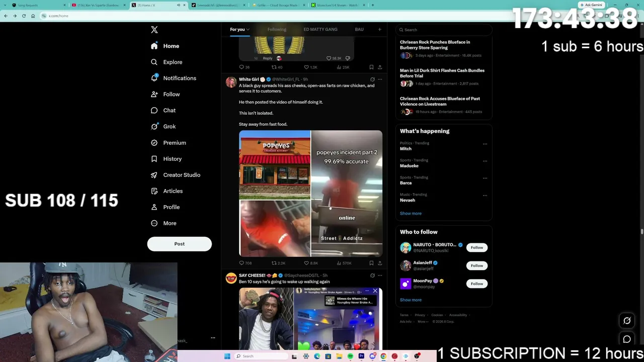Bookmark the White Girl post
This screenshot has height=362, width=644.
click(x=371, y=263)
